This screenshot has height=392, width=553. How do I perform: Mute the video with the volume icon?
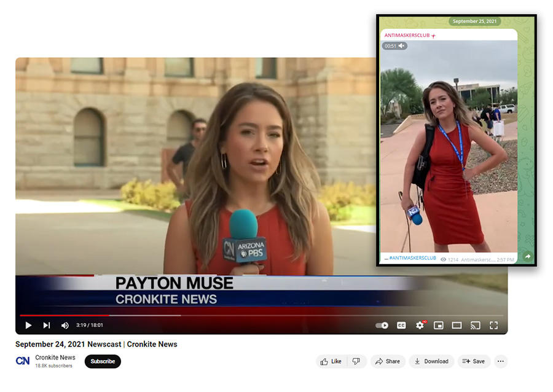(65, 326)
